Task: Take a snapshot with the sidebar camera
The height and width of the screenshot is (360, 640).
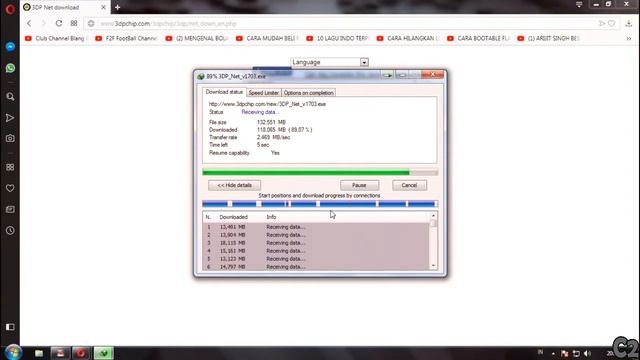Action: [10, 138]
